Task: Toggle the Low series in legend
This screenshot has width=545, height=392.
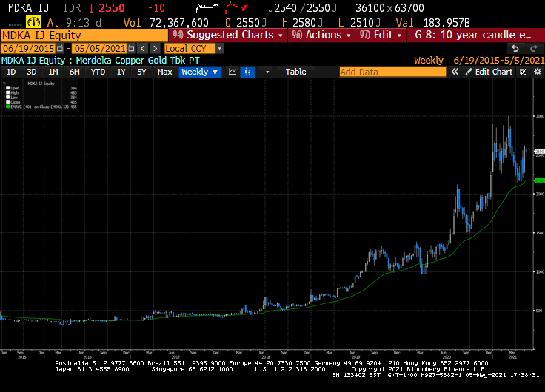Action: coord(7,98)
